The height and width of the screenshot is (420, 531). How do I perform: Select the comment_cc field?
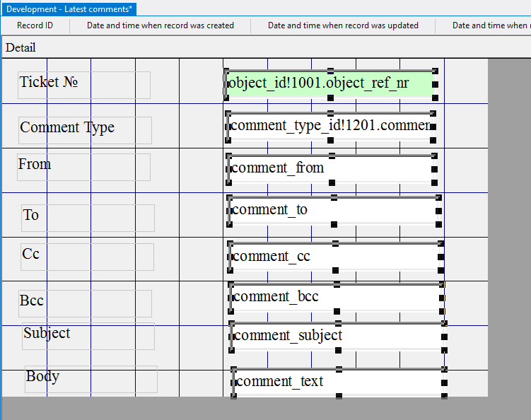point(334,256)
